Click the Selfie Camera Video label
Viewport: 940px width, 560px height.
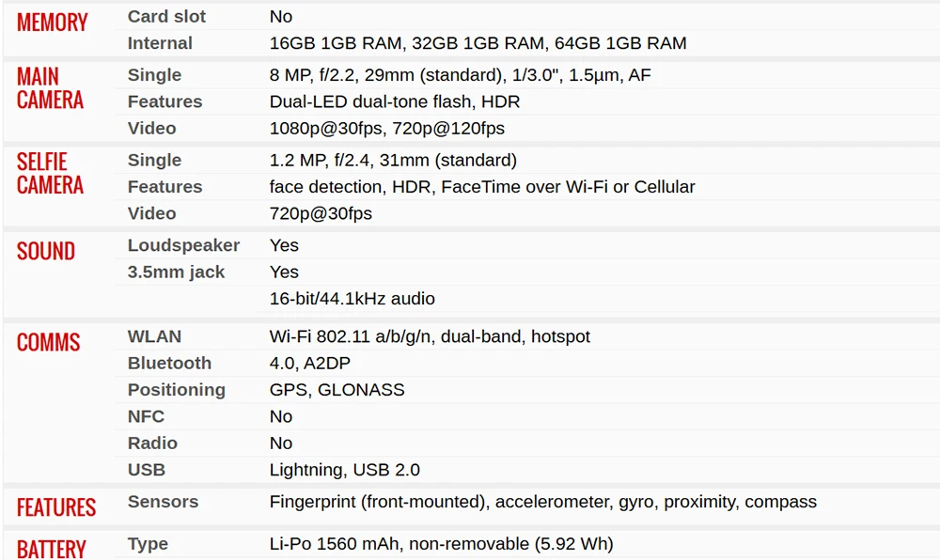click(x=151, y=213)
